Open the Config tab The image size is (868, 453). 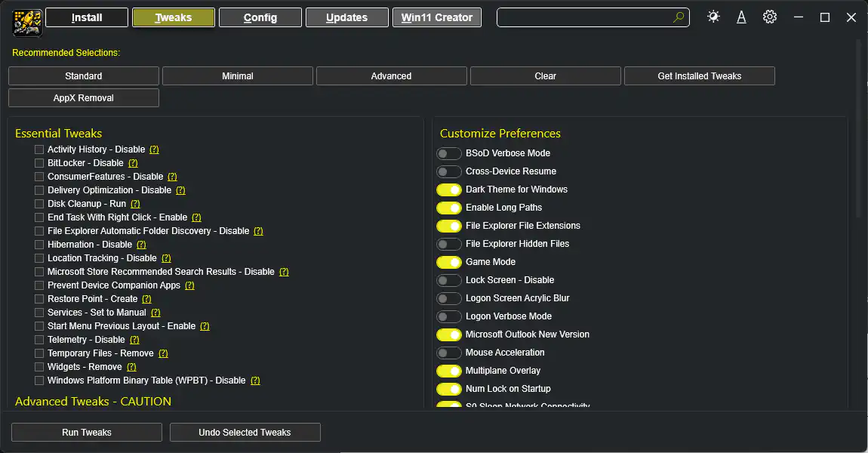(260, 17)
